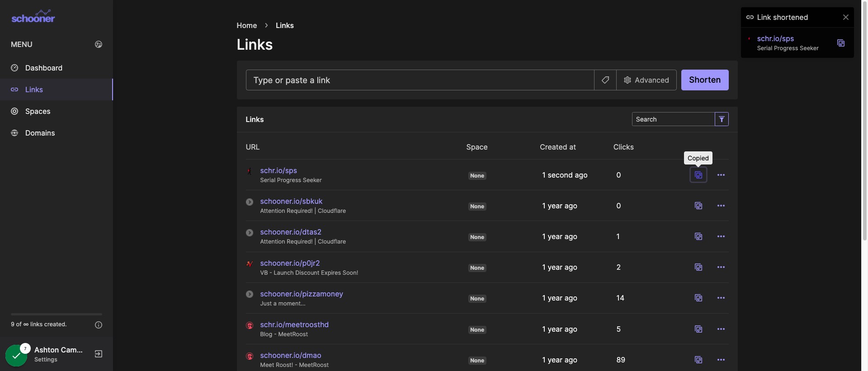
Task: Open more options for schooner.io/dmao
Action: pyautogui.click(x=721, y=360)
